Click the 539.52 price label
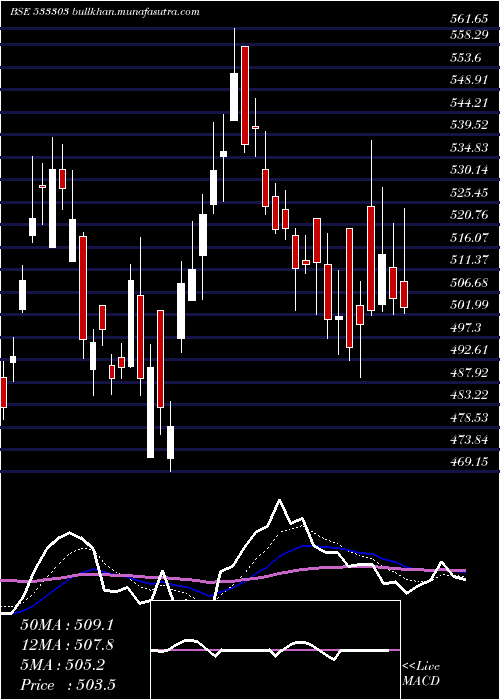This screenshot has width=500, height=700. coord(469,125)
